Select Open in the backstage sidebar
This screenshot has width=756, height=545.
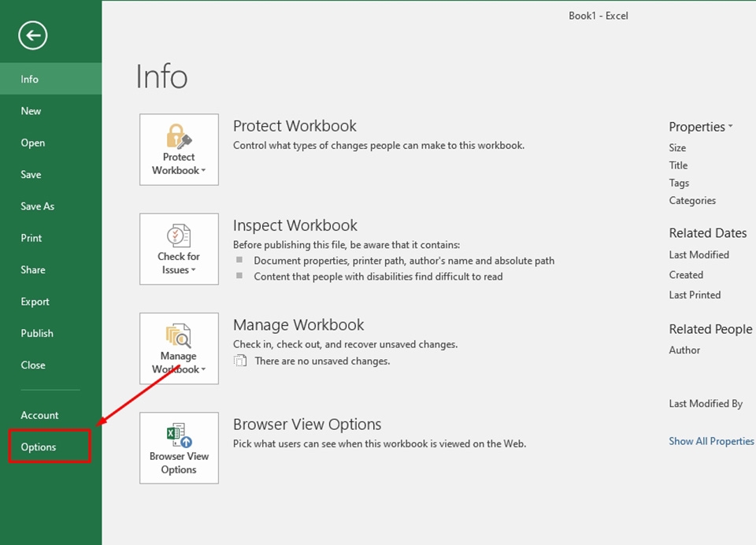50,143
